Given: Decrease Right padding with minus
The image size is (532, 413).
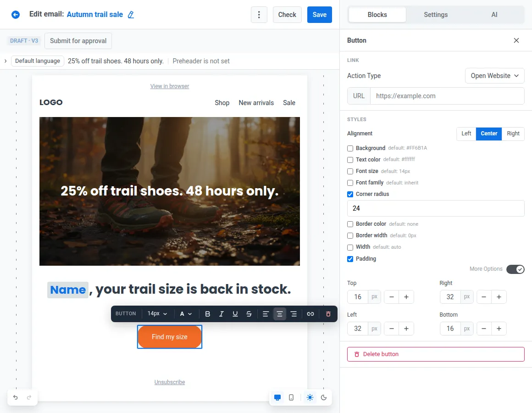Looking at the screenshot, I should pos(484,297).
